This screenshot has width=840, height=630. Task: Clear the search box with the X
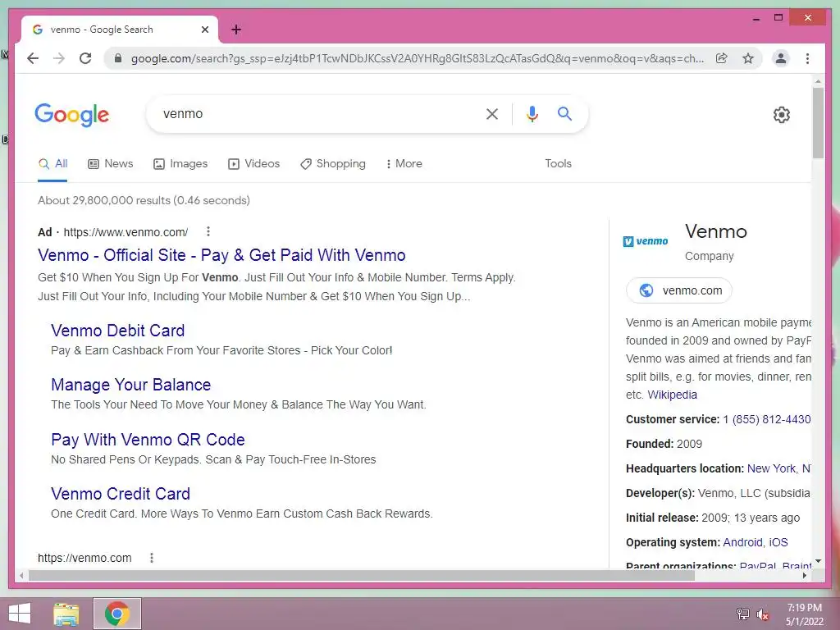click(x=492, y=113)
